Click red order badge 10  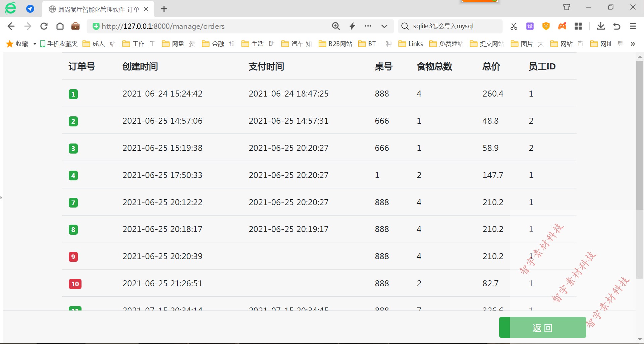click(x=75, y=284)
